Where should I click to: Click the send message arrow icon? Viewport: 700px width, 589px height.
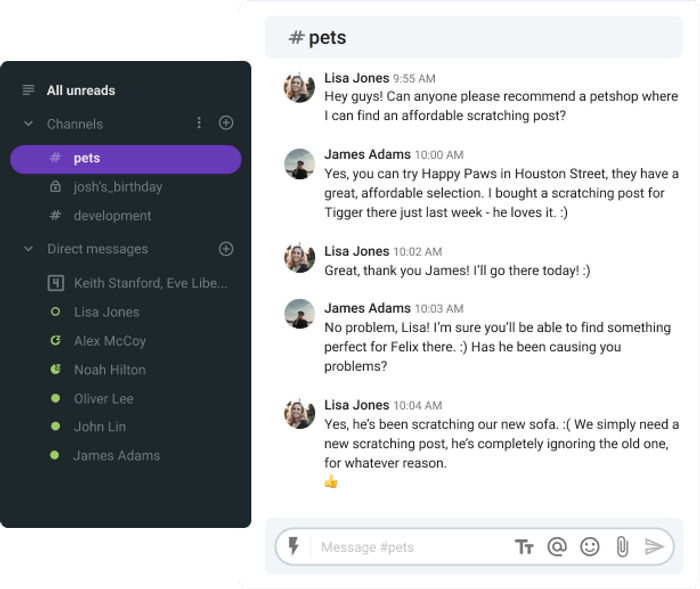654,547
